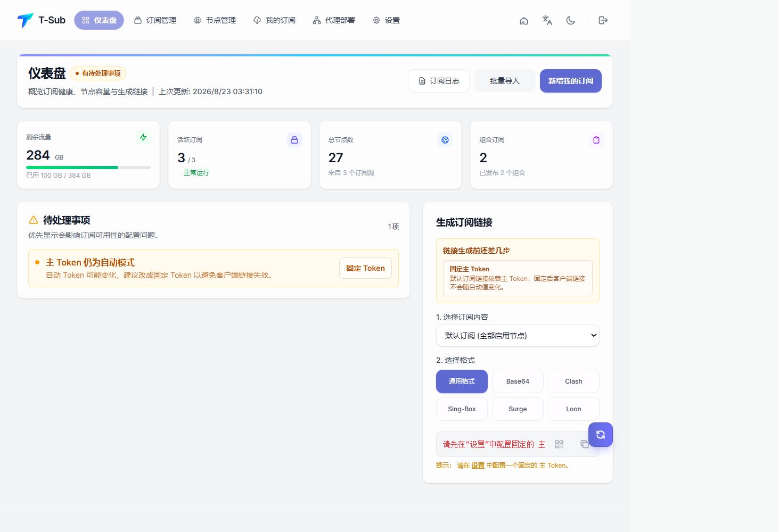Image resolution: width=779 pixels, height=532 pixels.
Task: Click the logout icon
Action: (x=603, y=20)
